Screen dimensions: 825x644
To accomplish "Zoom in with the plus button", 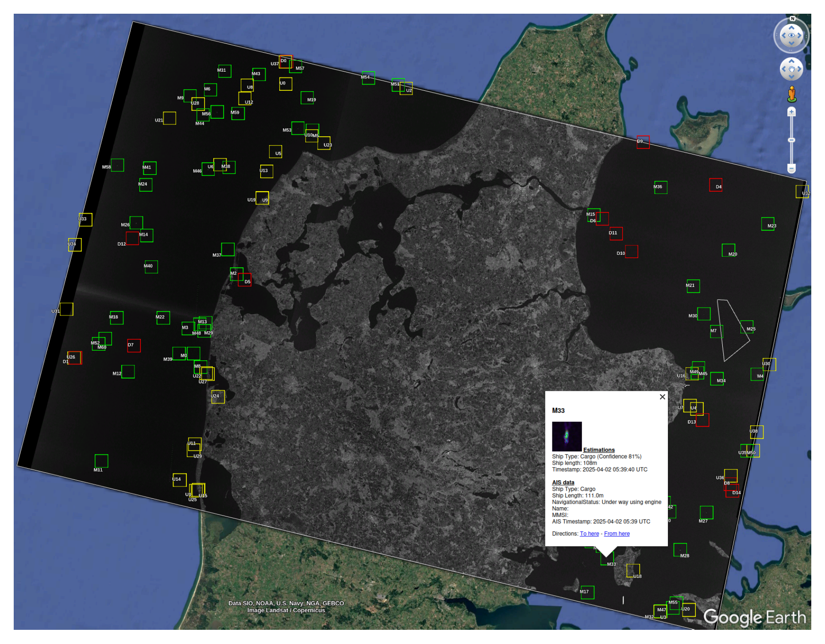I will [792, 112].
